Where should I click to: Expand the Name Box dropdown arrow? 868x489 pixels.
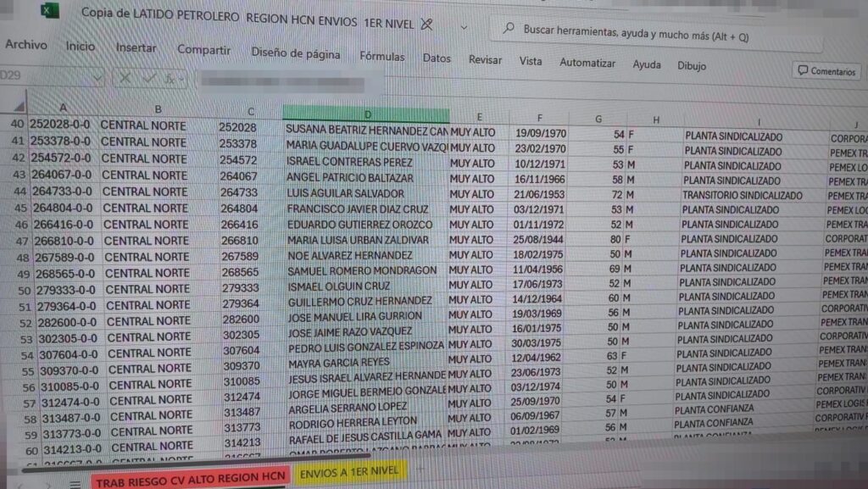click(96, 79)
